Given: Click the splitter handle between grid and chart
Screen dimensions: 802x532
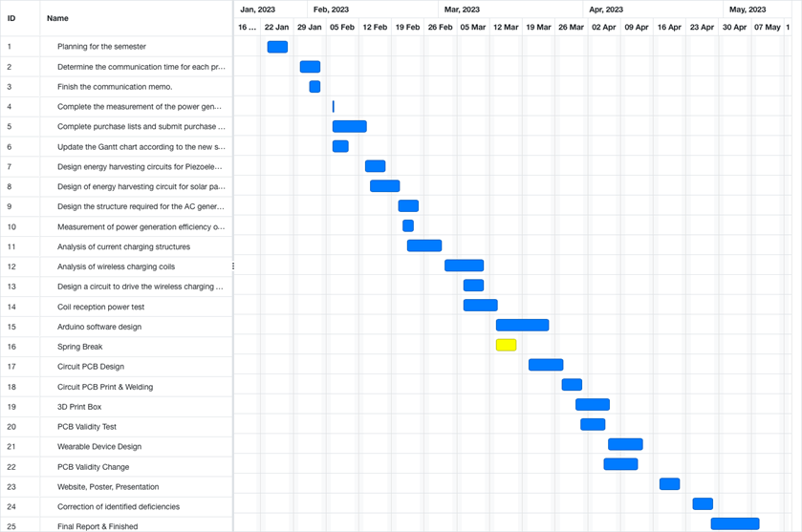Looking at the screenshot, I should click(233, 266).
